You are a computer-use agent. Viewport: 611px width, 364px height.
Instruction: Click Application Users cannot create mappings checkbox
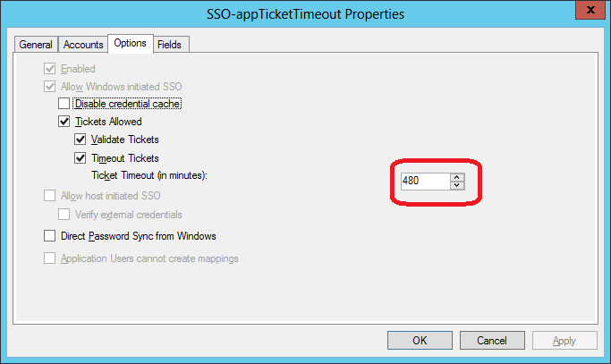click(49, 258)
